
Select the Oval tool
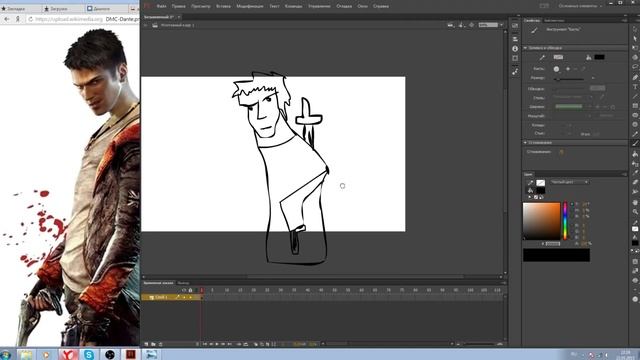[x=636, y=115]
